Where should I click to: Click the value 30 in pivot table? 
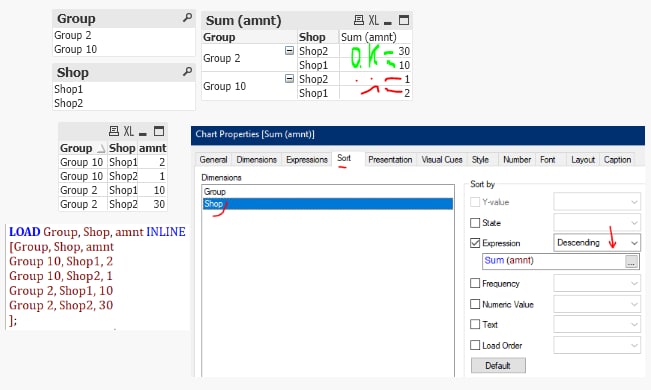click(404, 51)
